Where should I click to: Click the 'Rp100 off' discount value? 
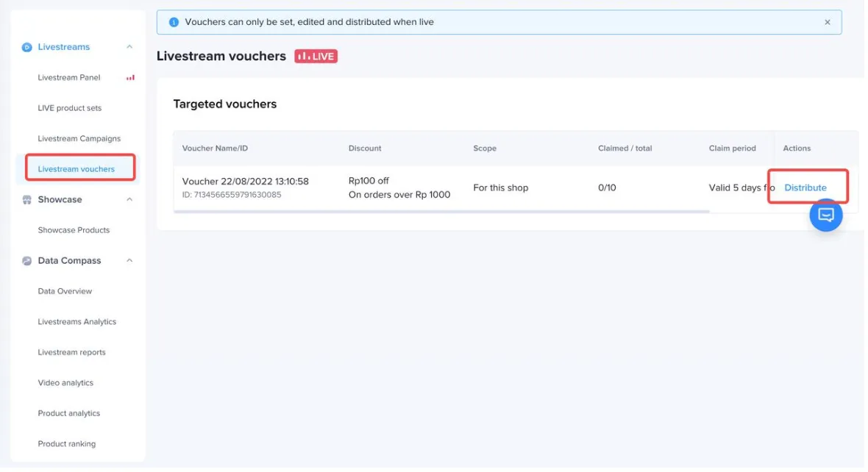click(370, 182)
